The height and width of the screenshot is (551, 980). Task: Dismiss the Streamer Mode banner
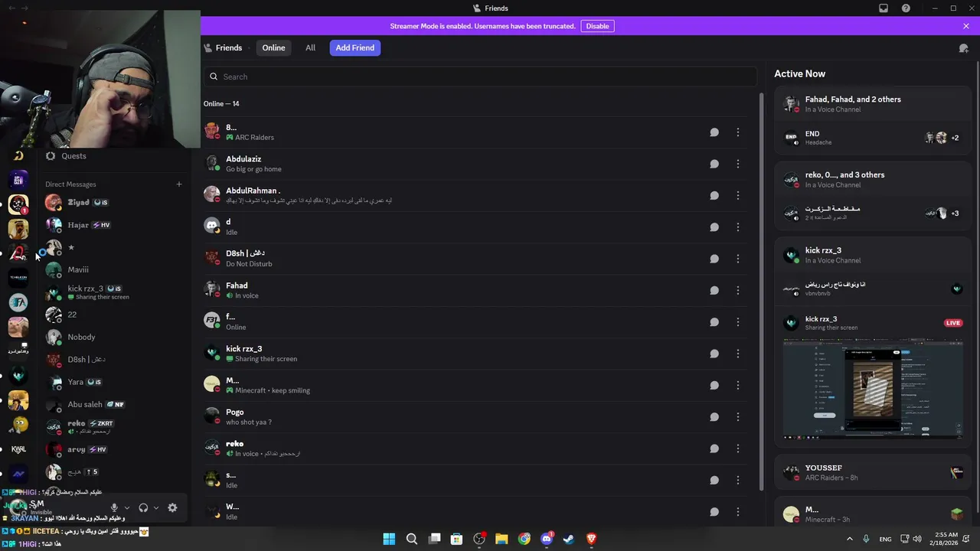click(x=966, y=26)
